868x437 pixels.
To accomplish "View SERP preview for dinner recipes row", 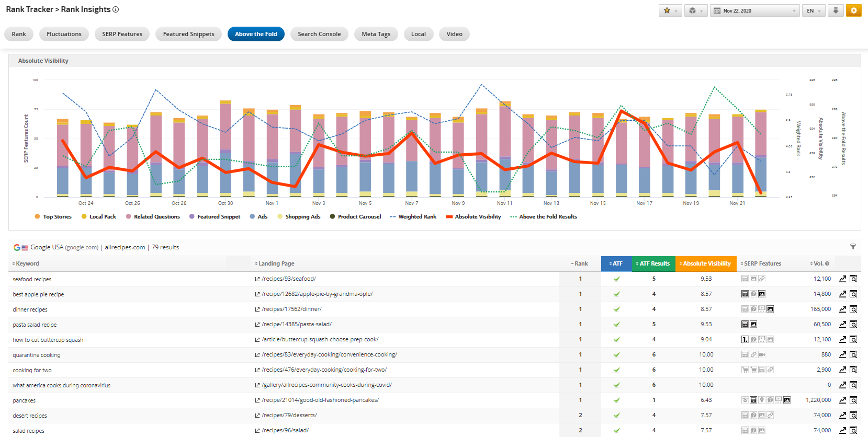I will coord(853,309).
